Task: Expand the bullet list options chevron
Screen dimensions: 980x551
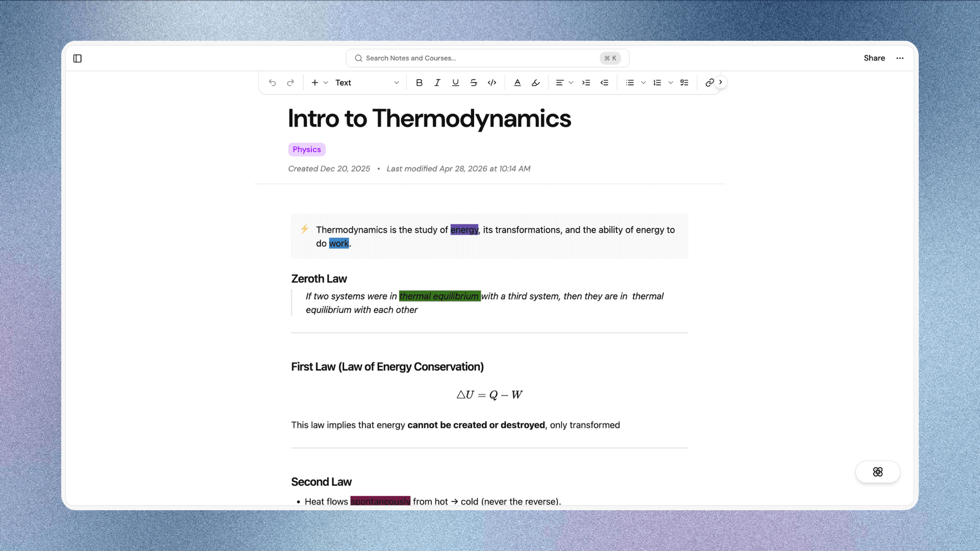Action: tap(644, 83)
